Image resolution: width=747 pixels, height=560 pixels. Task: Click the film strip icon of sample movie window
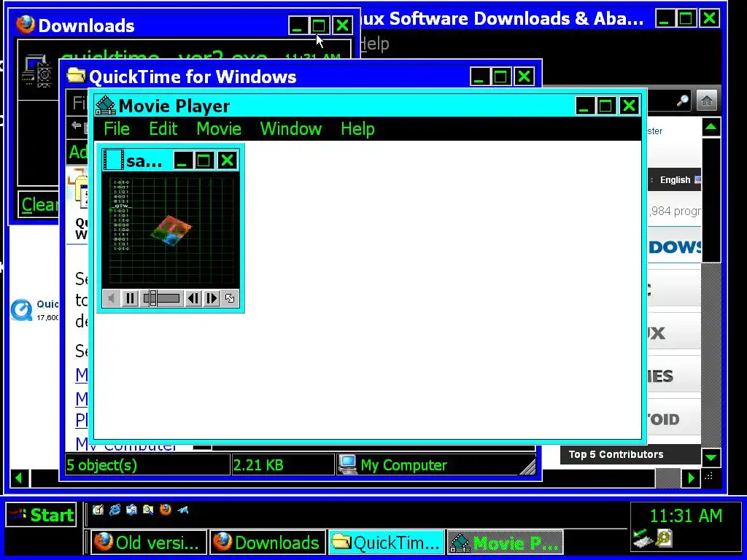pos(113,160)
